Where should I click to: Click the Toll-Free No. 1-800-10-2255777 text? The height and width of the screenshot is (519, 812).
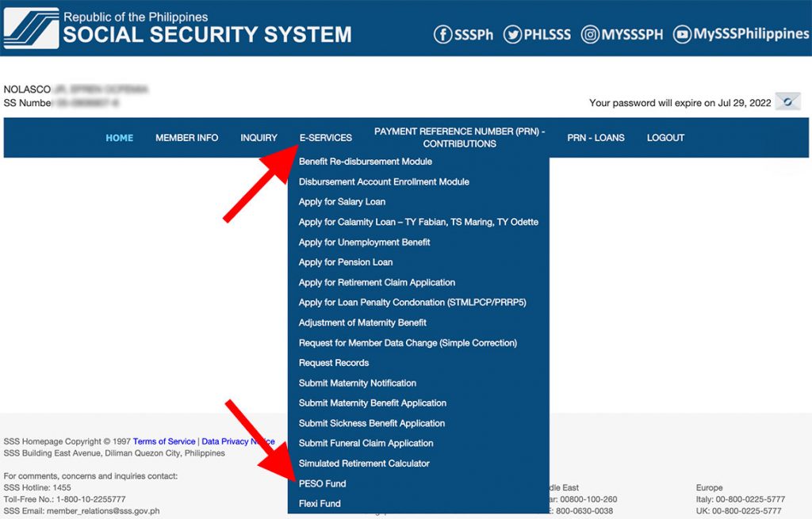click(65, 499)
